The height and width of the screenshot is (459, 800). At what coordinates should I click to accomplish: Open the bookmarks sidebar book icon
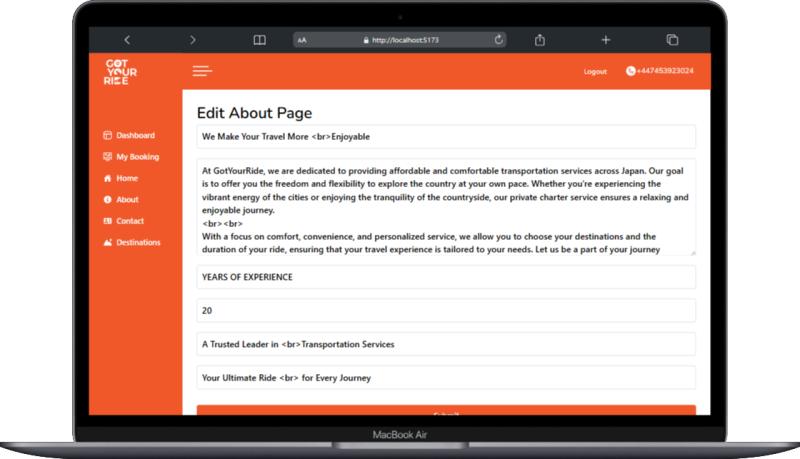click(x=259, y=40)
